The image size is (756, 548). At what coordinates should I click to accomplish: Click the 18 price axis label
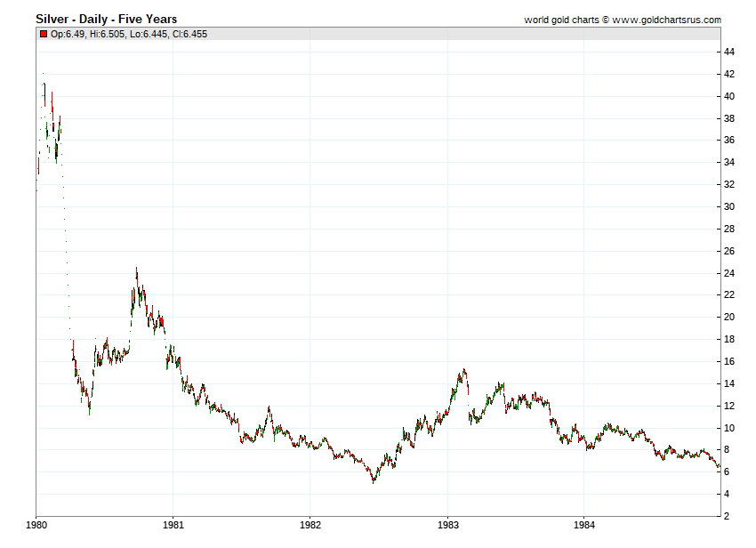tap(729, 339)
